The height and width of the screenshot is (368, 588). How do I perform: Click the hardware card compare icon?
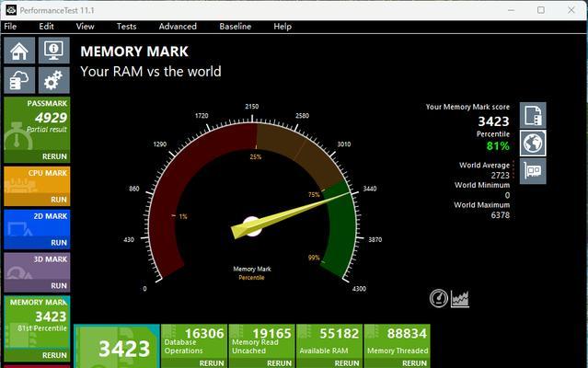[533, 171]
